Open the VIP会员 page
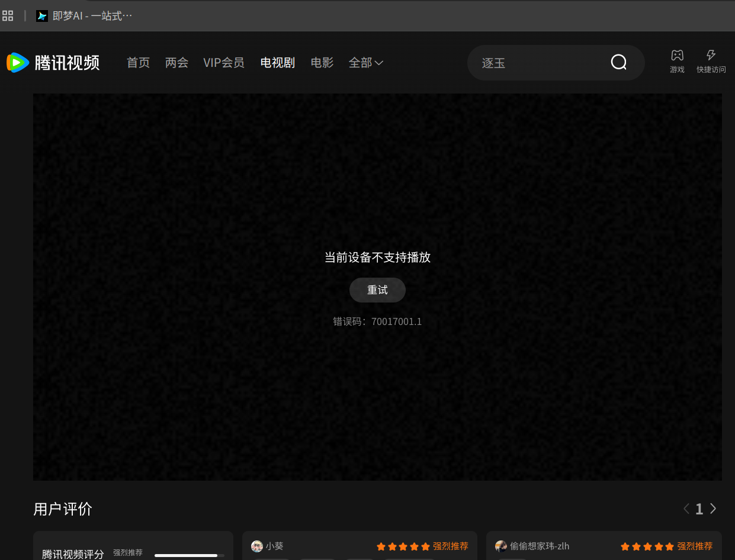The height and width of the screenshot is (560, 735). (224, 62)
